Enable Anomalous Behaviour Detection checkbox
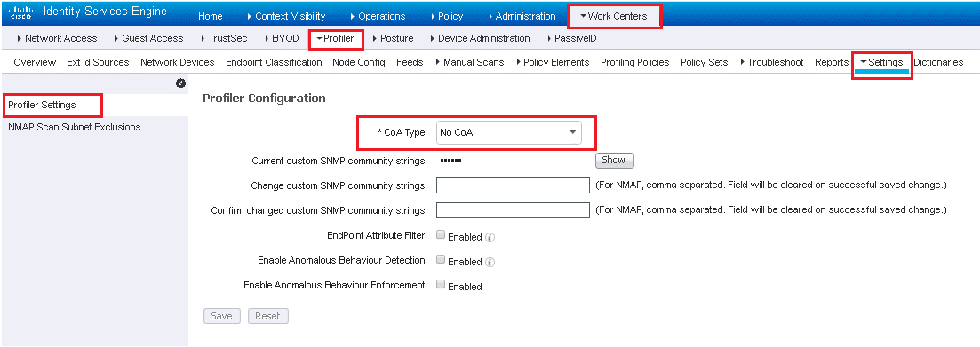 tap(441, 260)
